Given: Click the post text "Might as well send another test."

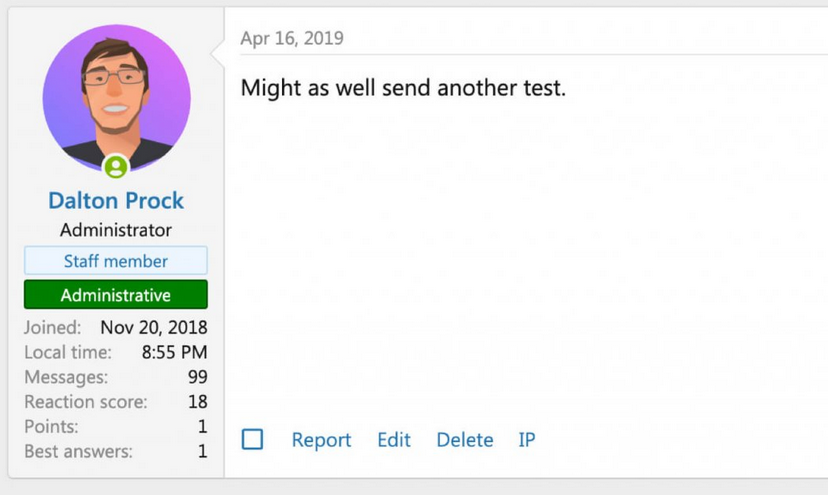Looking at the screenshot, I should 403,88.
